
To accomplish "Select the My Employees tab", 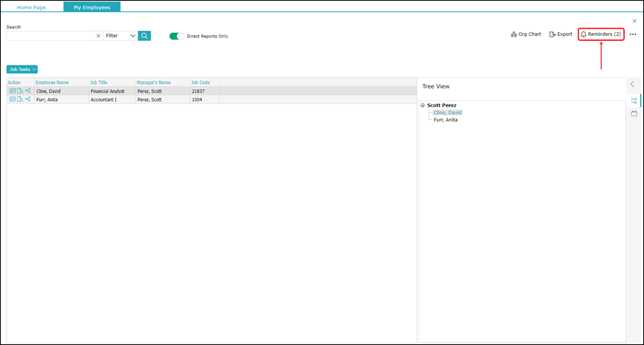I will pos(92,7).
